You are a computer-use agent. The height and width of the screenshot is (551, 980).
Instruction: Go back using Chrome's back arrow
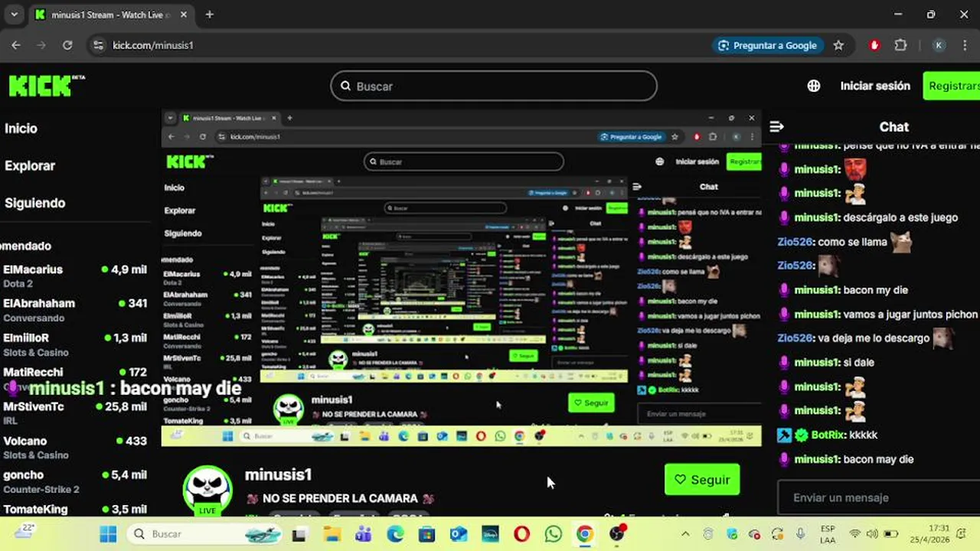pos(16,45)
